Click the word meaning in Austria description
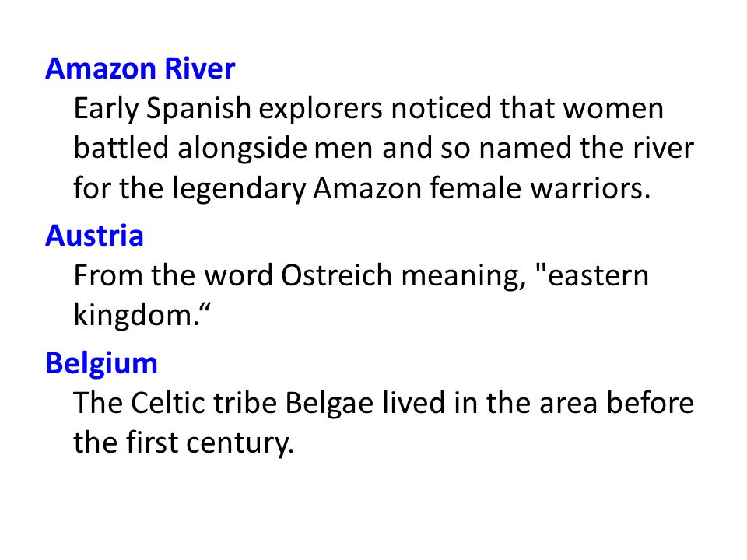The width and height of the screenshot is (747, 560). [464, 277]
